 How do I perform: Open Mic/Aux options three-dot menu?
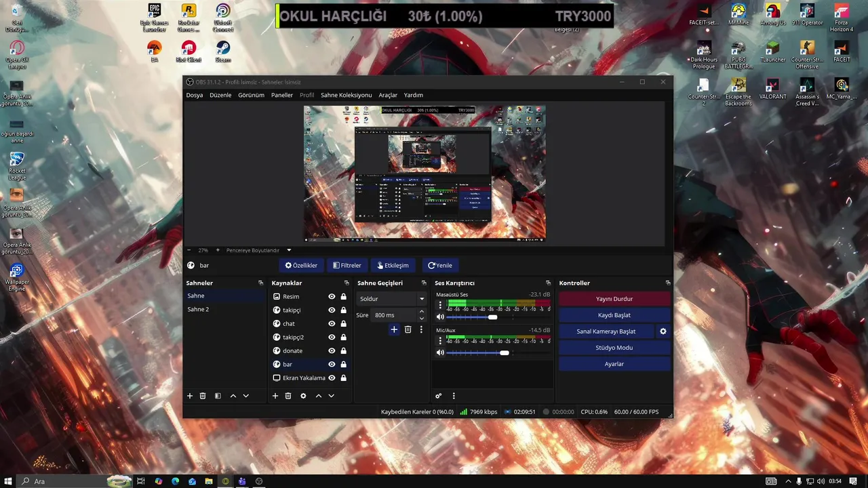coord(440,341)
